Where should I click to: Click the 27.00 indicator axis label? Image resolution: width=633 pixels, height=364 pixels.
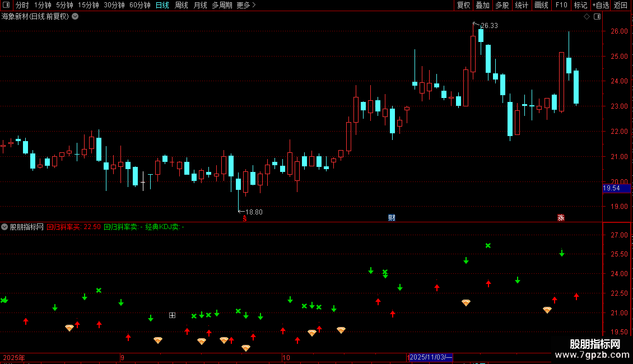(619, 235)
